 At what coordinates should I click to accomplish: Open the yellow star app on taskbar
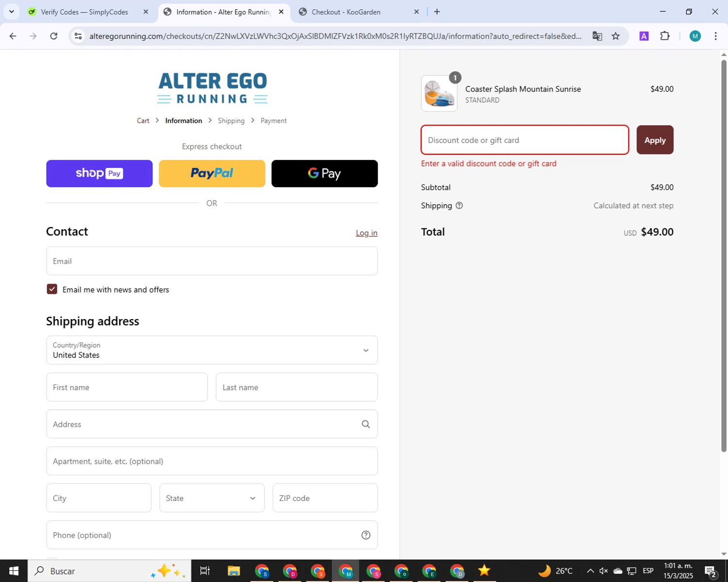pos(484,571)
